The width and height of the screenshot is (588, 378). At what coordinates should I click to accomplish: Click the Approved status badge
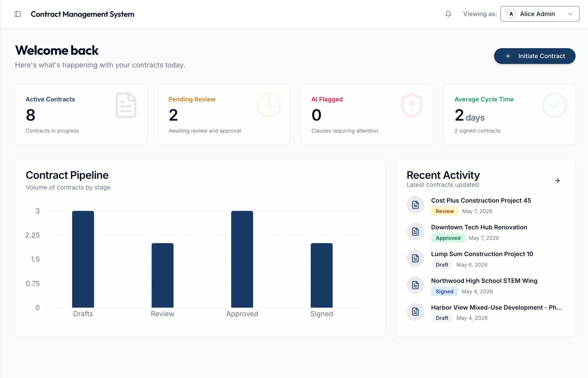(x=448, y=238)
